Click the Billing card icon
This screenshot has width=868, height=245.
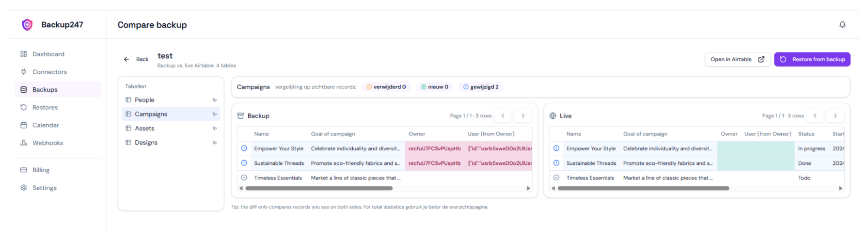click(23, 170)
